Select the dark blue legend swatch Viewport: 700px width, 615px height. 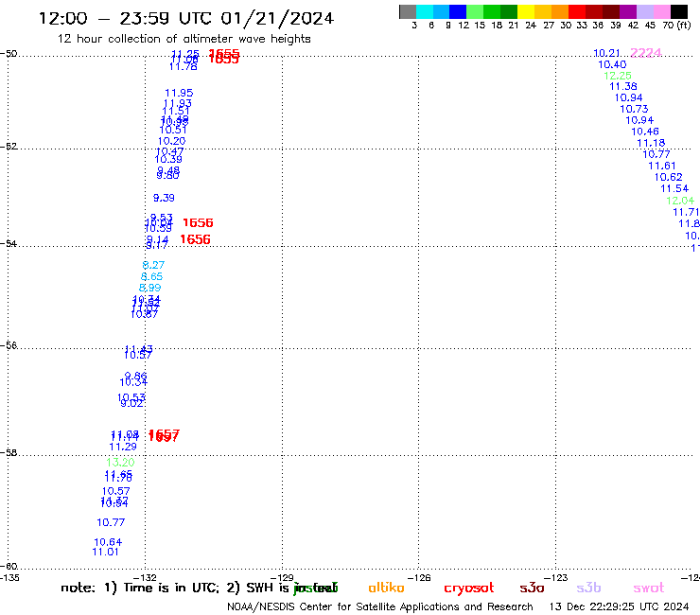coord(458,12)
